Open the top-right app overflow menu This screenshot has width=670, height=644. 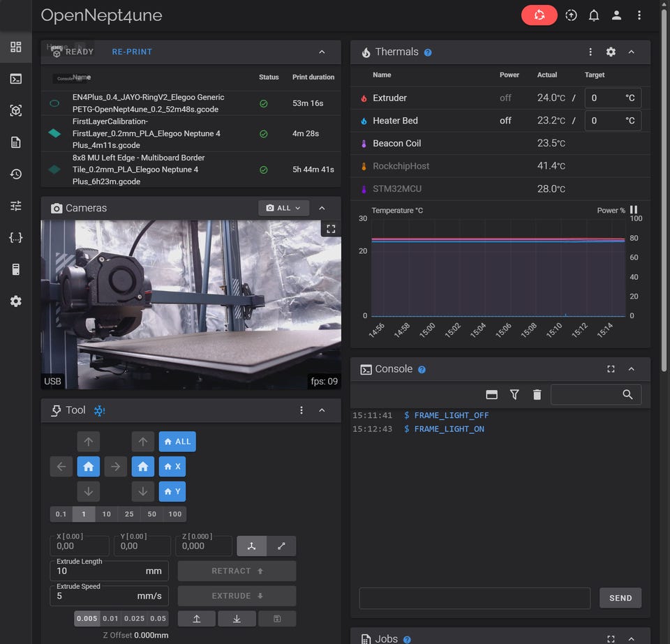click(x=639, y=15)
